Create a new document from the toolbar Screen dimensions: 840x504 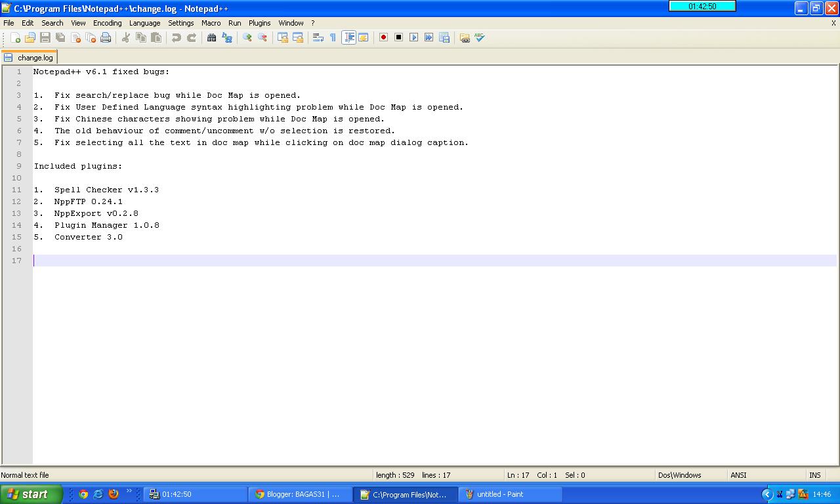click(15, 37)
